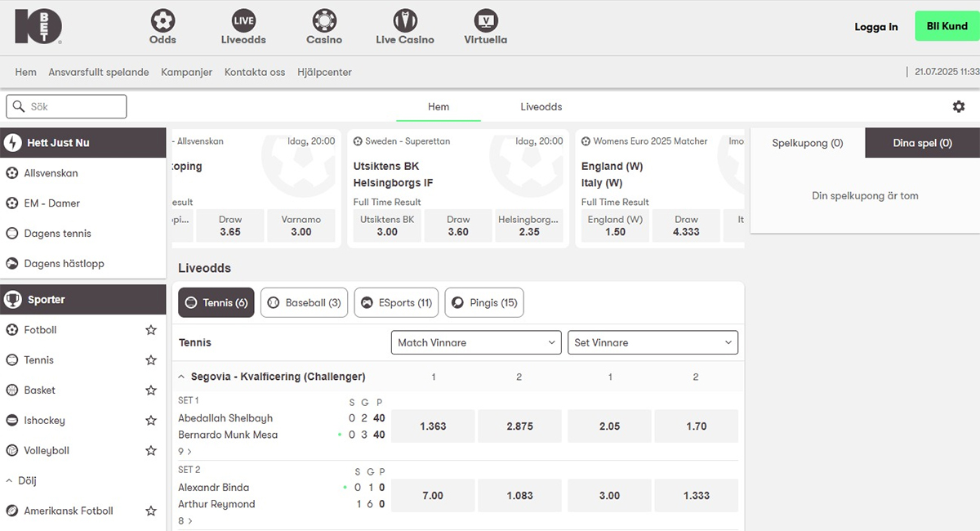Favorite Fotboll with star
Viewport: 980px width, 531px height.
tap(151, 330)
